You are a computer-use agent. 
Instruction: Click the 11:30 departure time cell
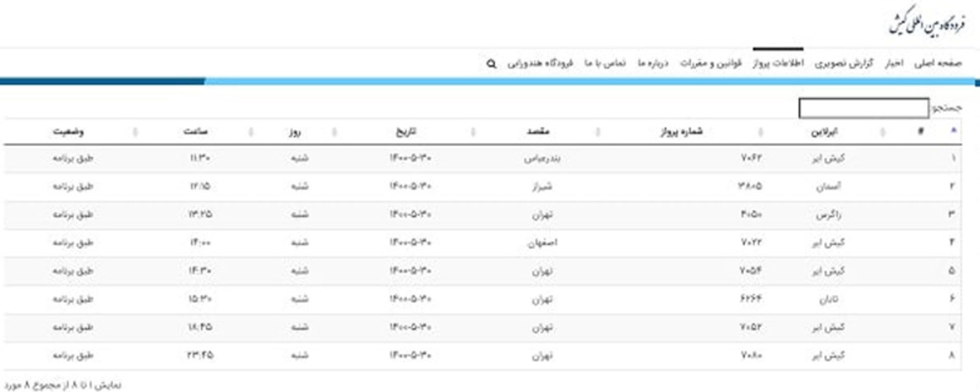[200, 158]
